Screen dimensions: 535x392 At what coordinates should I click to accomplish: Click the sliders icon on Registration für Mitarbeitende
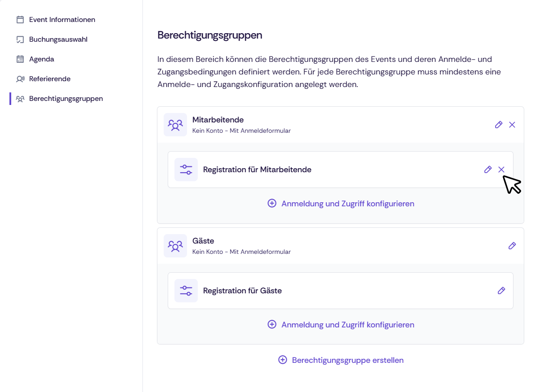coord(186,170)
